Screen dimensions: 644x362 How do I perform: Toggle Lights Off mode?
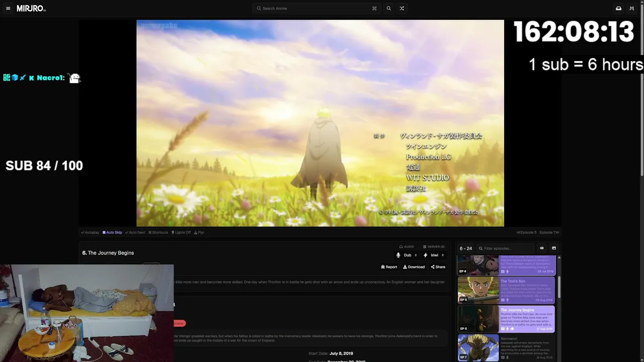[181, 232]
